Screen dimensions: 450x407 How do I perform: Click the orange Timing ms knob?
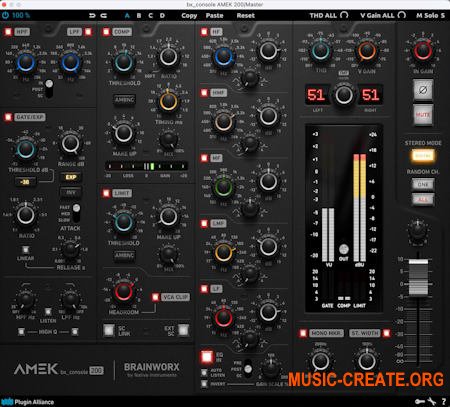tap(168, 101)
